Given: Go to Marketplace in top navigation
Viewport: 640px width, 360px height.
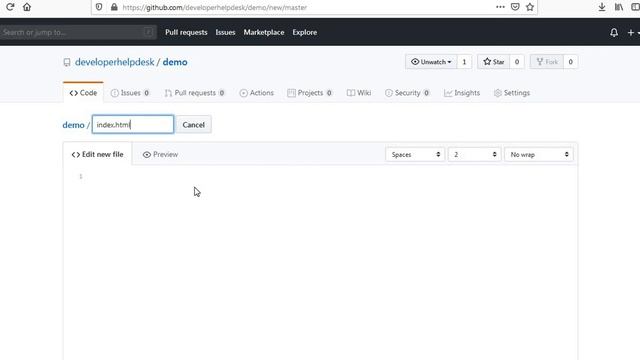Looking at the screenshot, I should tap(264, 32).
